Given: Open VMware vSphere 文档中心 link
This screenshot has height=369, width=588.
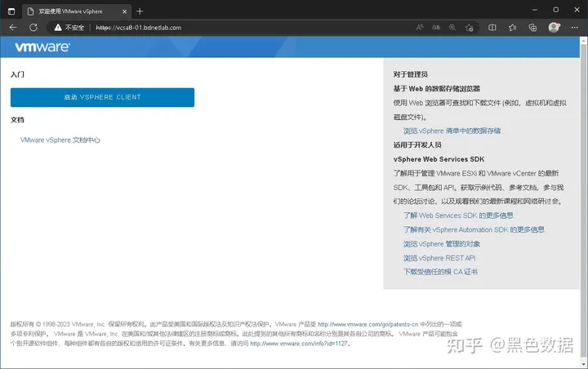Looking at the screenshot, I should pos(60,140).
